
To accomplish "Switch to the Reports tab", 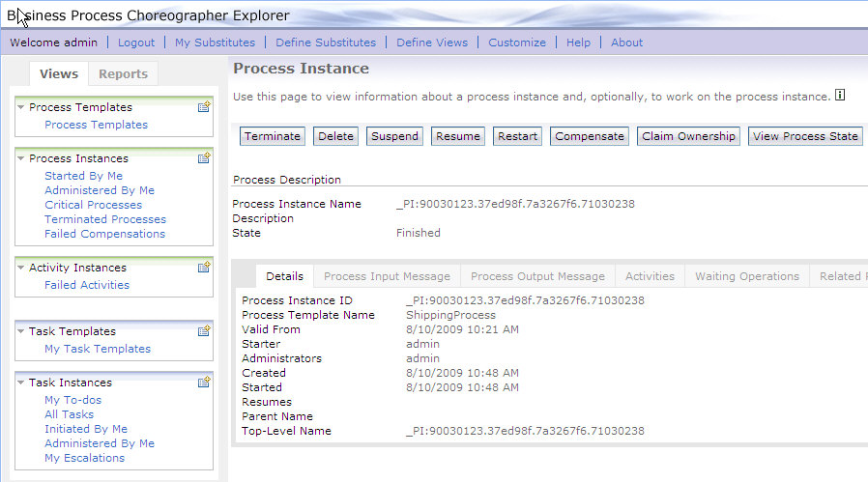I will 123,73.
